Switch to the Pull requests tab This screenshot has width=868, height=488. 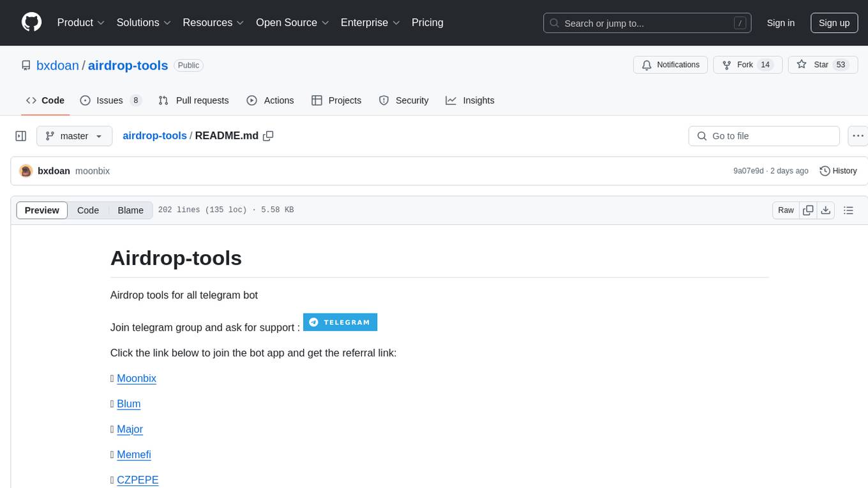click(x=193, y=100)
